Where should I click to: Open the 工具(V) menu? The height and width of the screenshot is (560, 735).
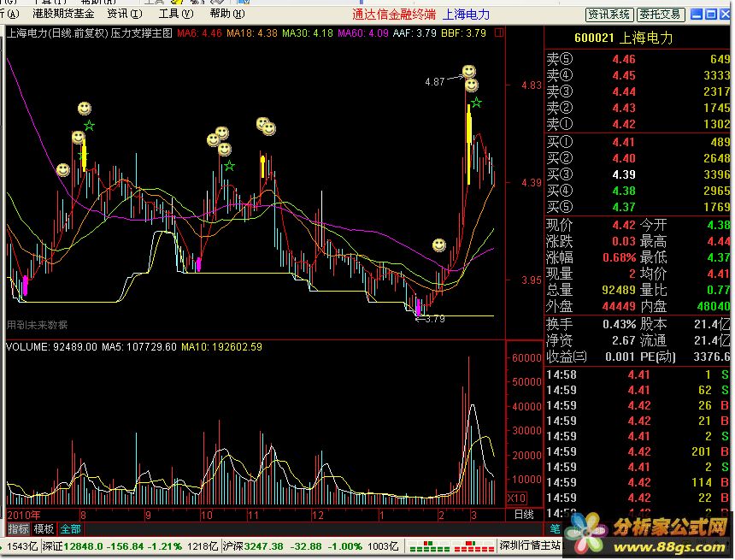point(176,14)
